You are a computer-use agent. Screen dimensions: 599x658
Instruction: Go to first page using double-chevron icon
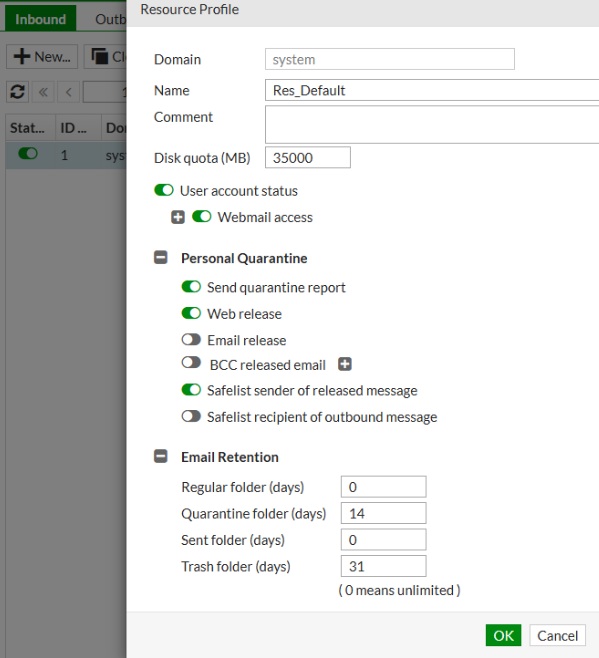click(43, 91)
